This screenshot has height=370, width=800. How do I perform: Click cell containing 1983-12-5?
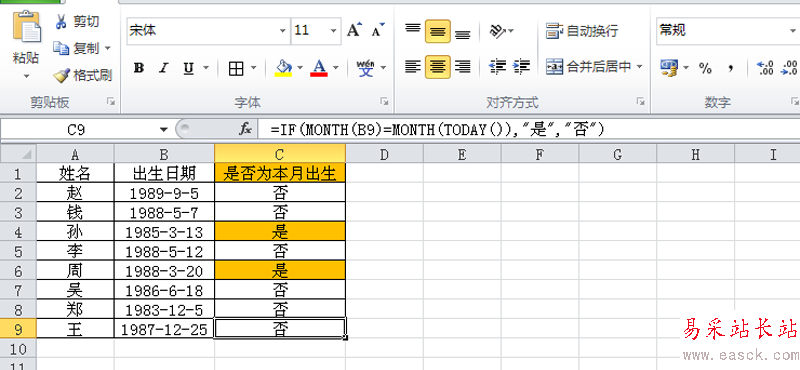click(164, 309)
